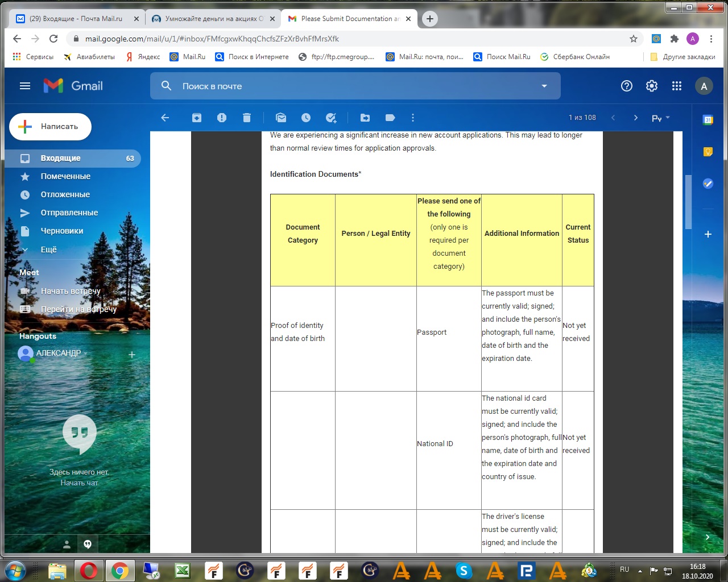Viewport: 728px width, 582px height.
Task: Open Google Keep side panel icon
Action: (x=708, y=152)
